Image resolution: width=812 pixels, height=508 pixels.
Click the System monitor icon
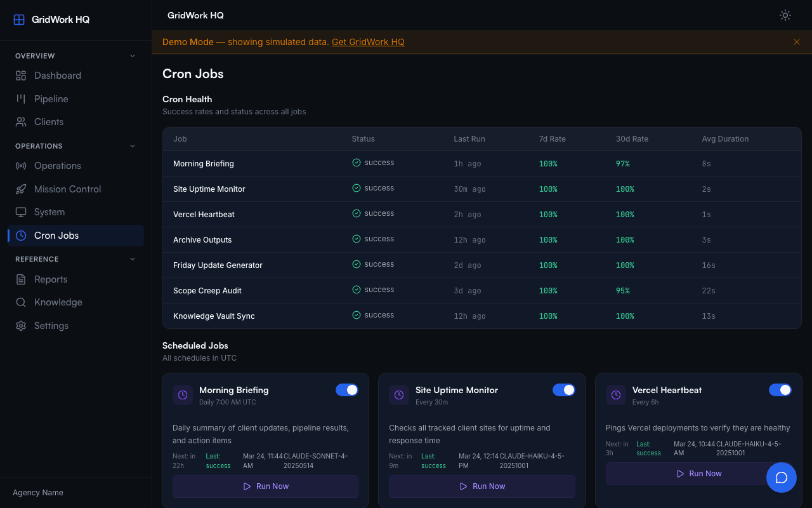(x=20, y=211)
